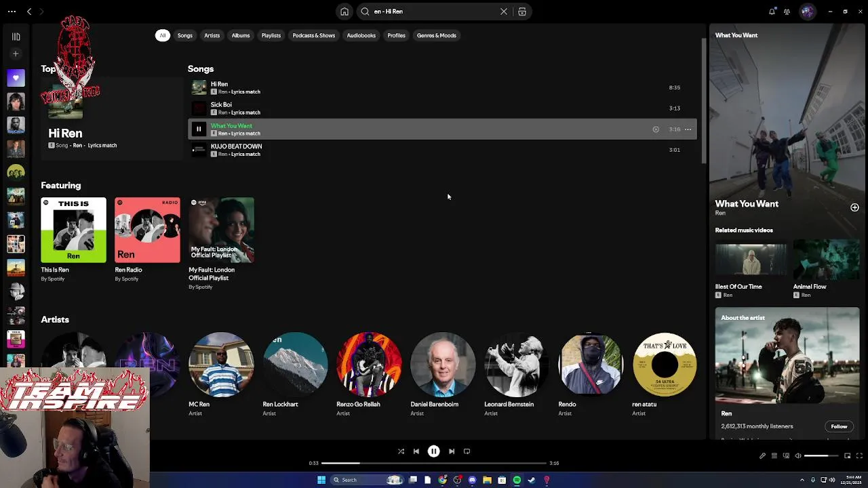Open connect to a device icon
The image size is (868, 488).
(x=785, y=456)
